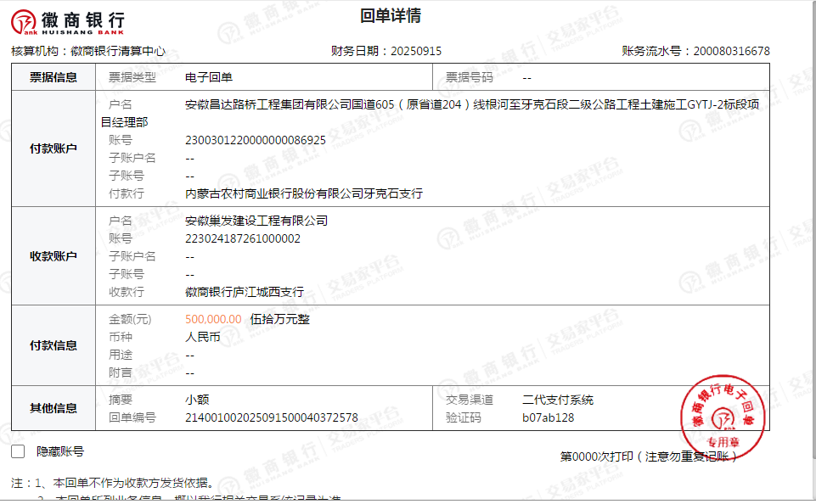
Task: Click the 二代支付系统 transaction channel value
Action: (x=558, y=400)
